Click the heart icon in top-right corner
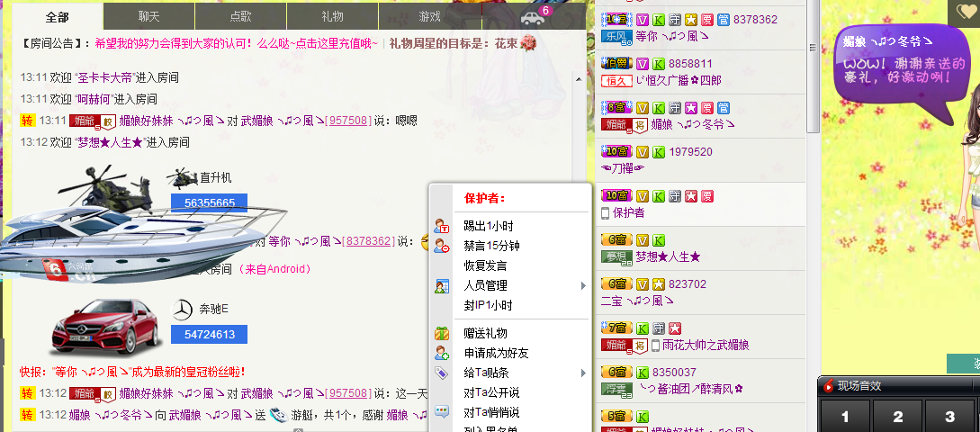 (965, 13)
